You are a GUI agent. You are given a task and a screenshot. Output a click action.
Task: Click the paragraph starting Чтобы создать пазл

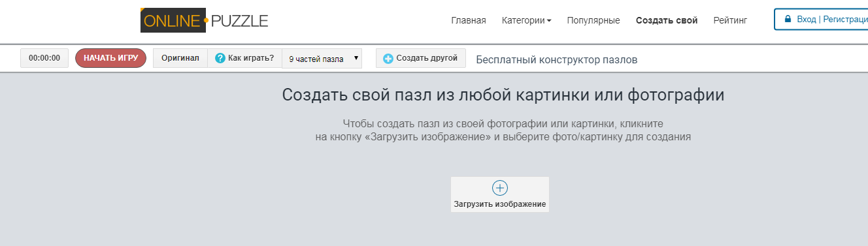pos(503,130)
